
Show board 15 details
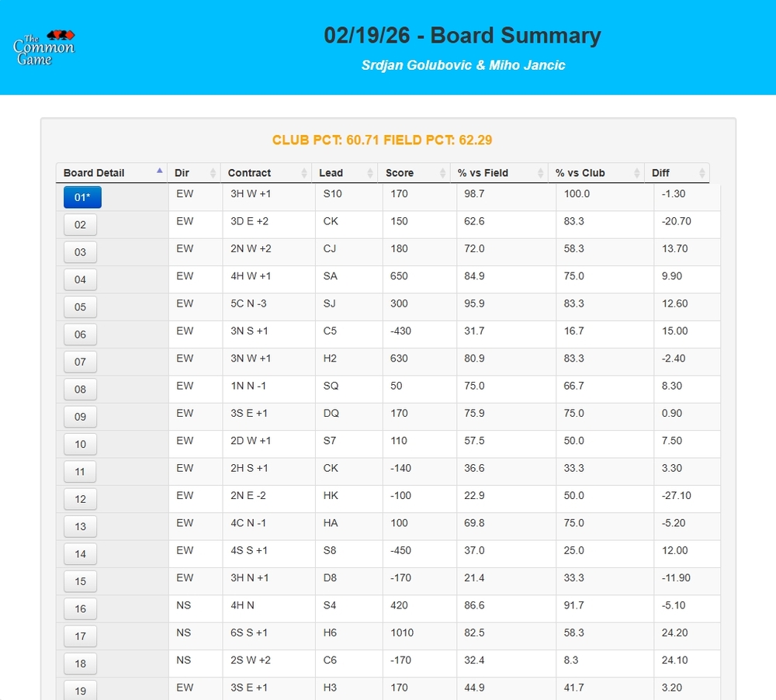click(81, 581)
